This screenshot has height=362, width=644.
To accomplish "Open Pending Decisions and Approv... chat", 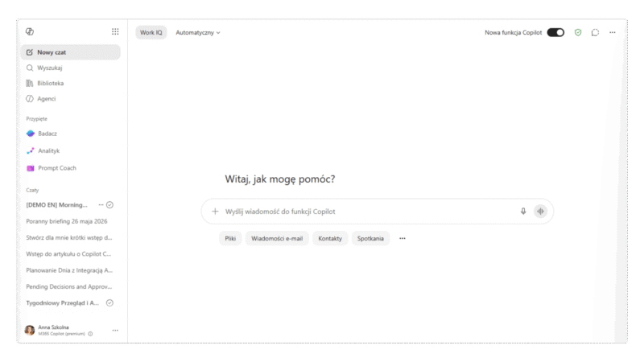I will tap(71, 287).
